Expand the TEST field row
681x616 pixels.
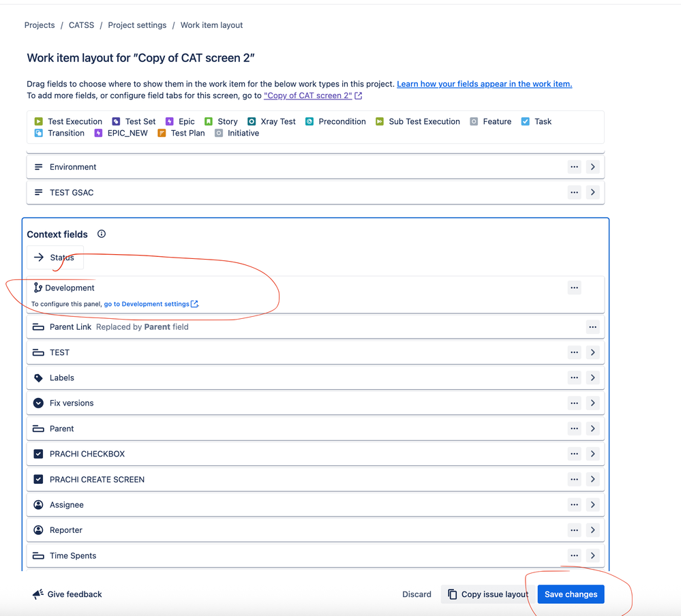[x=592, y=352]
